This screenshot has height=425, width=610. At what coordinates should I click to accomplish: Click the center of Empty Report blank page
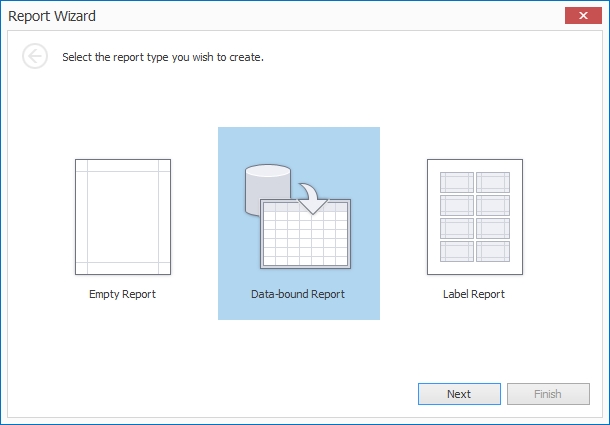click(x=122, y=218)
